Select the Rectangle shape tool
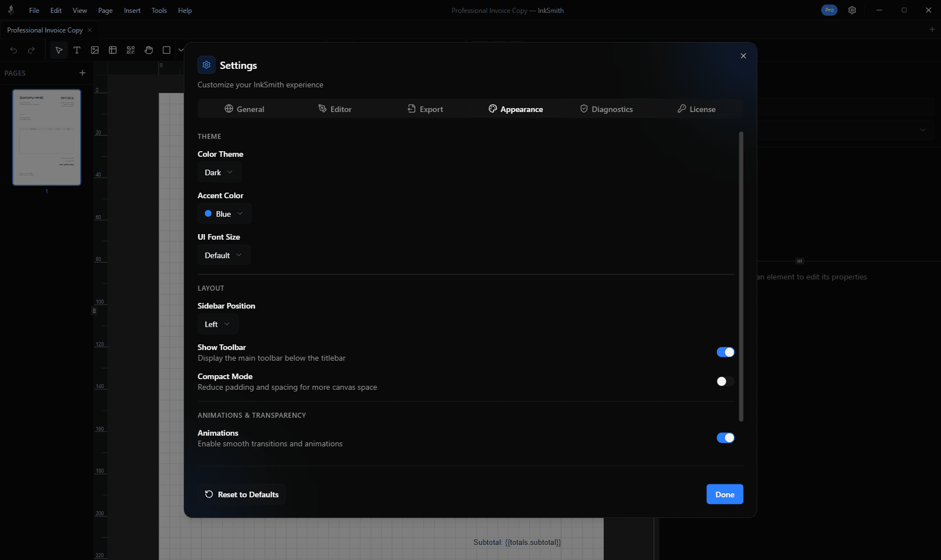Viewport: 941px width, 560px height. (166, 50)
